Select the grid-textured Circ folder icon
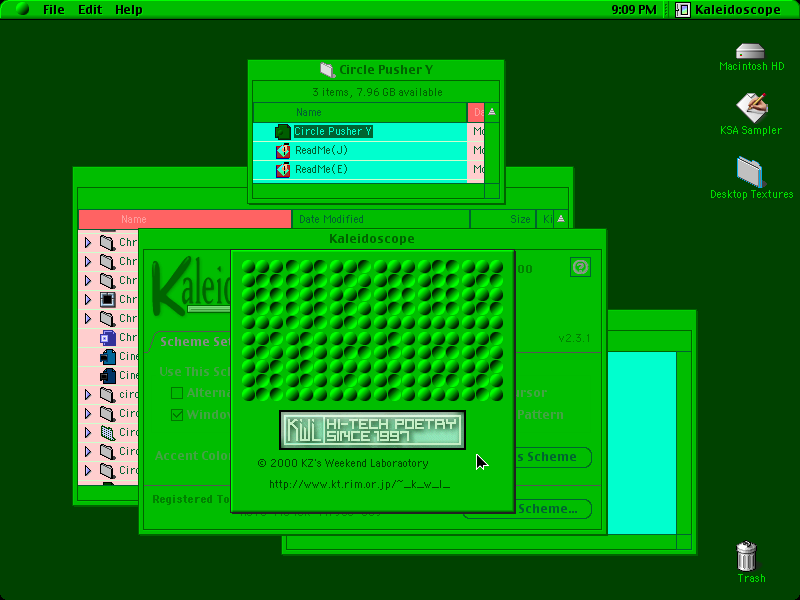 107,433
